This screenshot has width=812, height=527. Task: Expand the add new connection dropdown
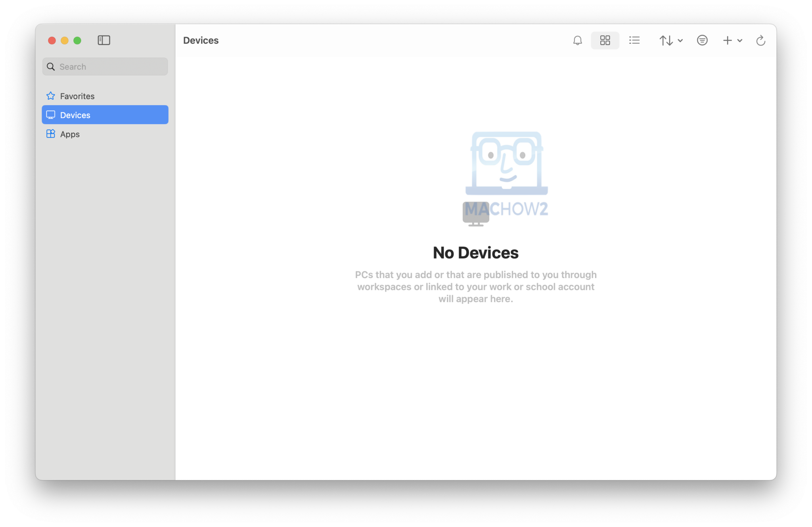[x=740, y=40]
